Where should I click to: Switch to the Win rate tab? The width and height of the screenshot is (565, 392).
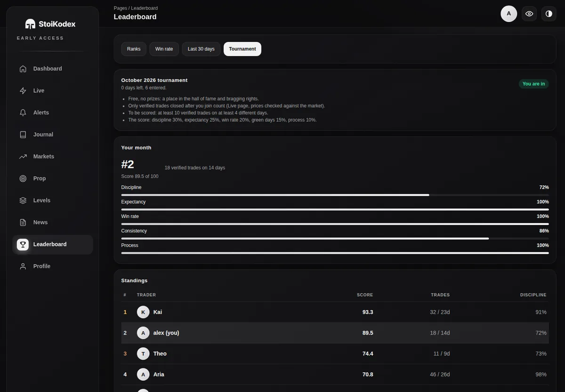pyautogui.click(x=164, y=49)
